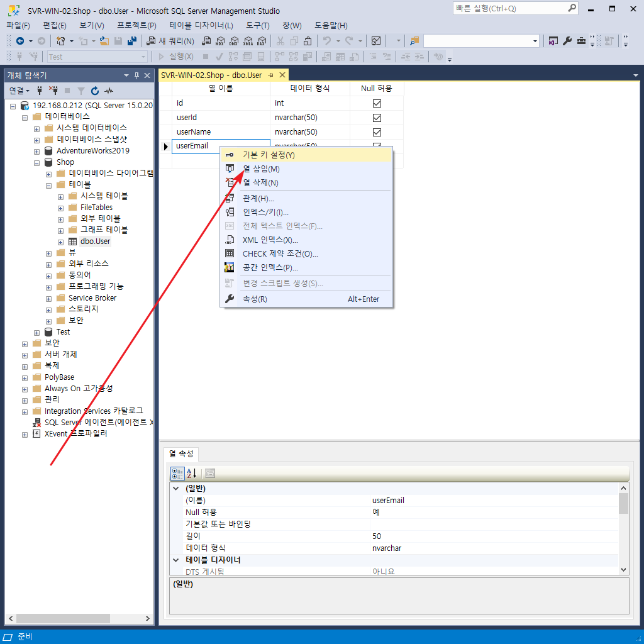Open the Activity Monitor toolbar icon
Screen dimensions: 644x644
pyautogui.click(x=376, y=41)
